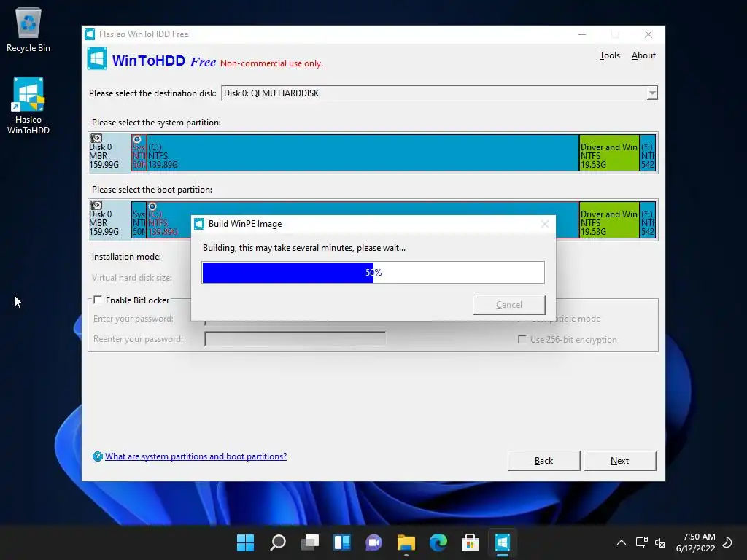Click the Hasleo WinToHDD title bar icon
Image resolution: width=747 pixels, height=560 pixels.
tap(90, 34)
